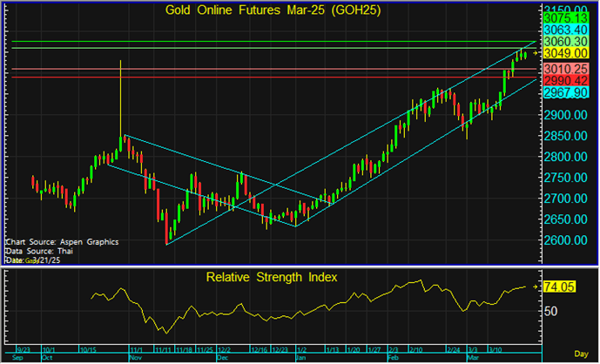Click the RSI 50 level axis label

550,309
